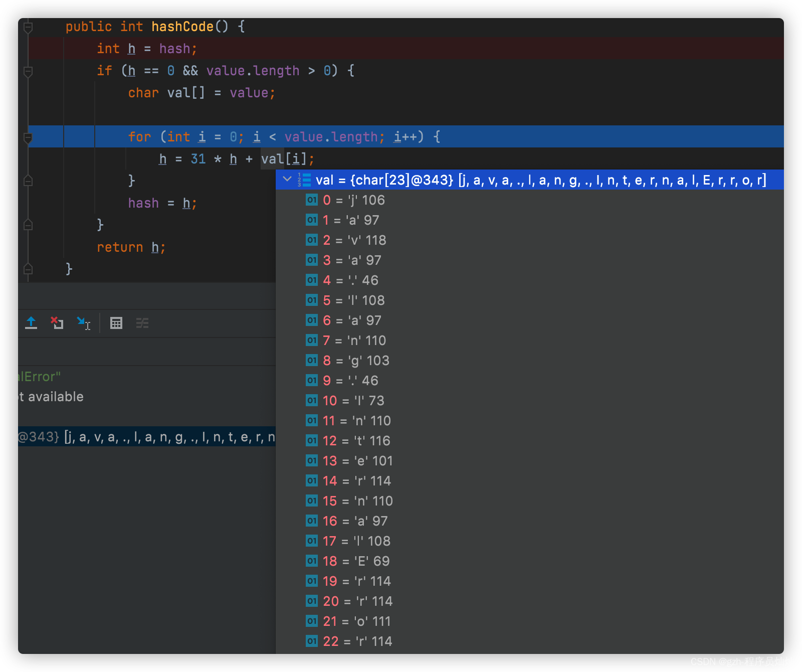This screenshot has width=802, height=672.
Task: Click the field type icon of element 22
Action: 312,641
